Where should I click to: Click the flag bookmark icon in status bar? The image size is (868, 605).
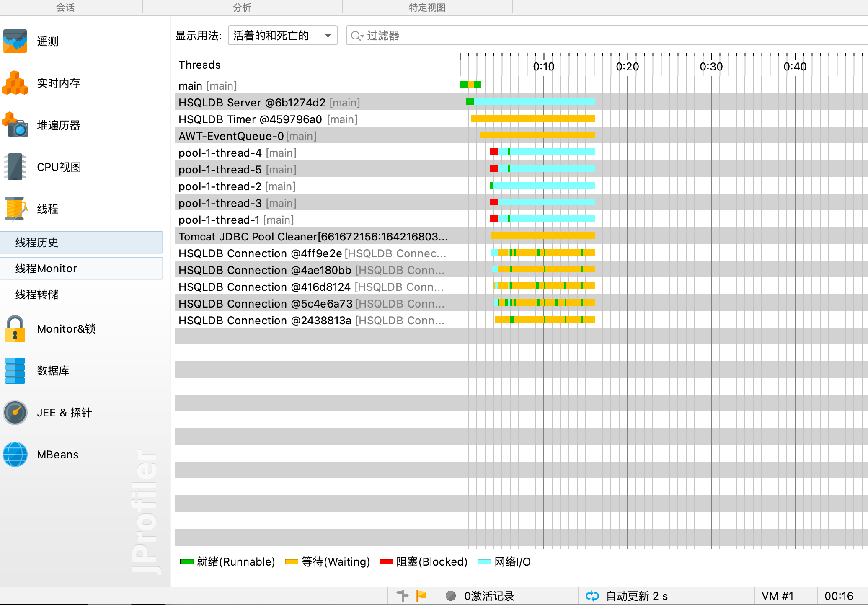(421, 595)
